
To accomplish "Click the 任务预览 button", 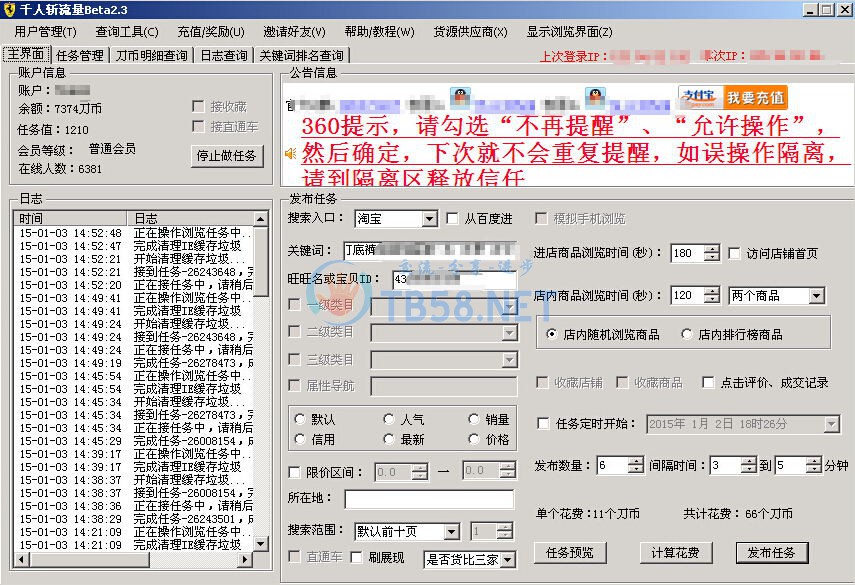I will click(570, 553).
